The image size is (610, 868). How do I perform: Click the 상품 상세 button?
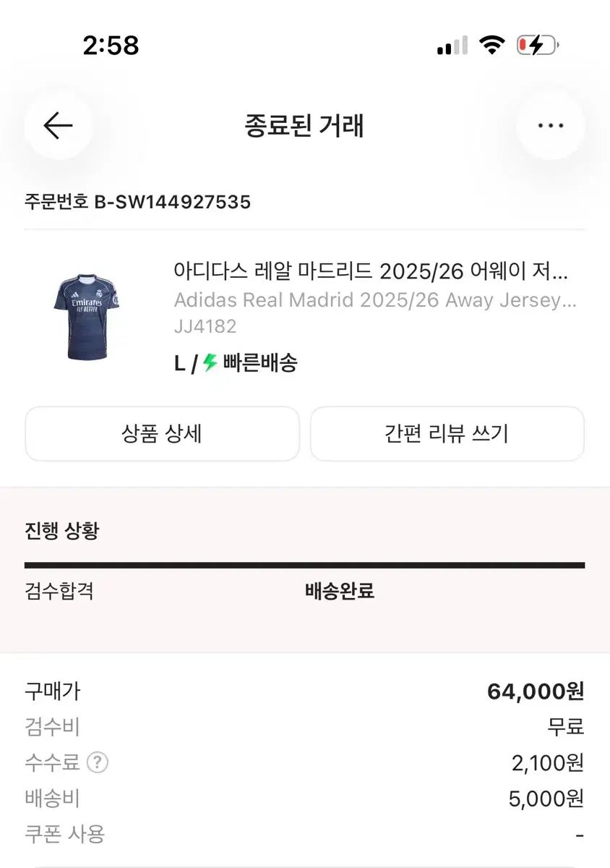tap(162, 433)
